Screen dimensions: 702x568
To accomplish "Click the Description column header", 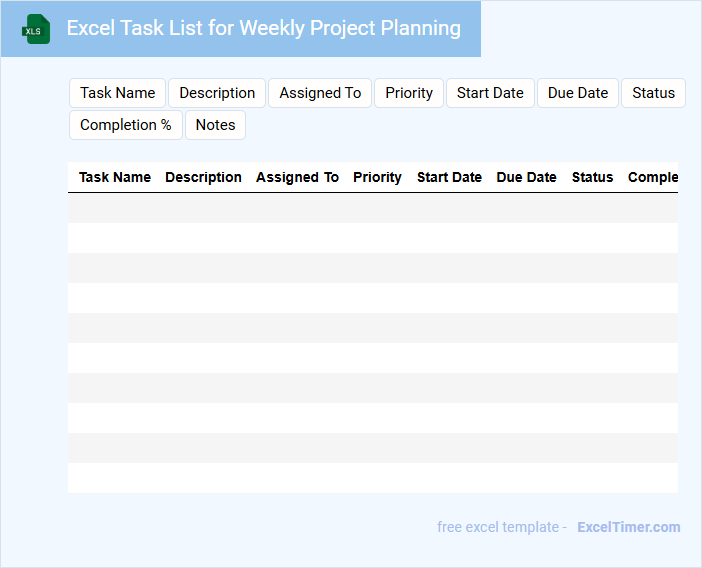I will tap(203, 177).
